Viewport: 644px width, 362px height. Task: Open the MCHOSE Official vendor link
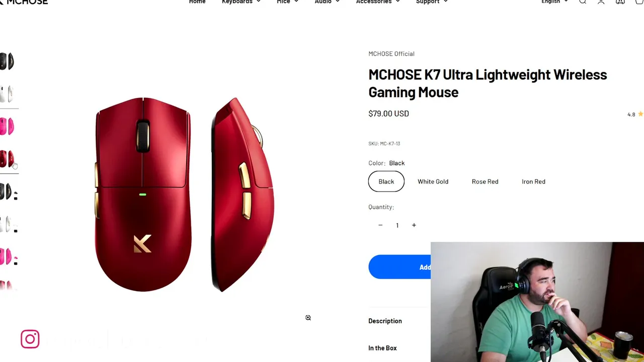[x=391, y=54]
